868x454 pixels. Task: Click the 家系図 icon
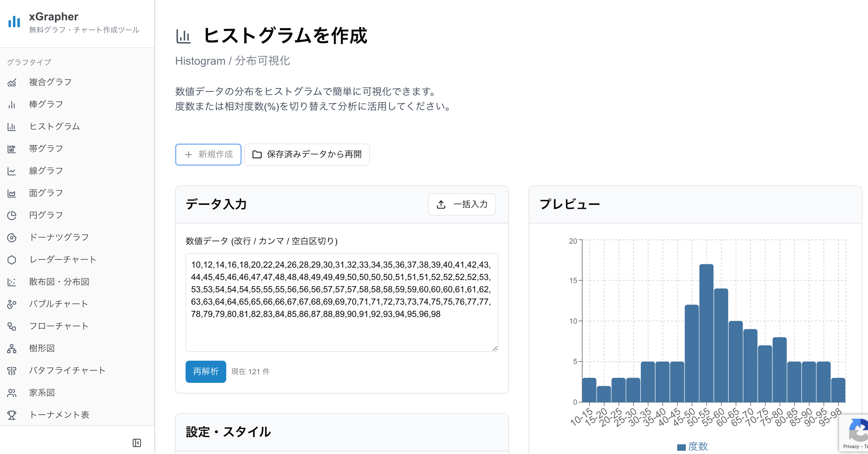(x=12, y=393)
